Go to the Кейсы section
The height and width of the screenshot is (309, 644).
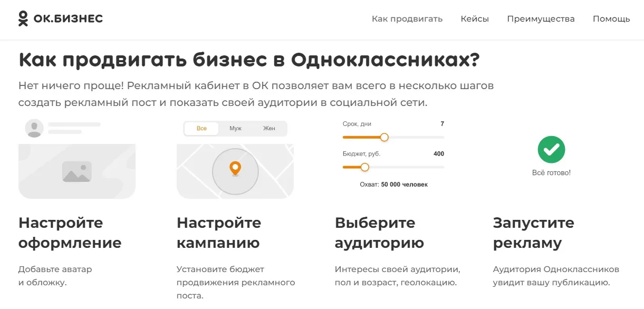pyautogui.click(x=475, y=19)
